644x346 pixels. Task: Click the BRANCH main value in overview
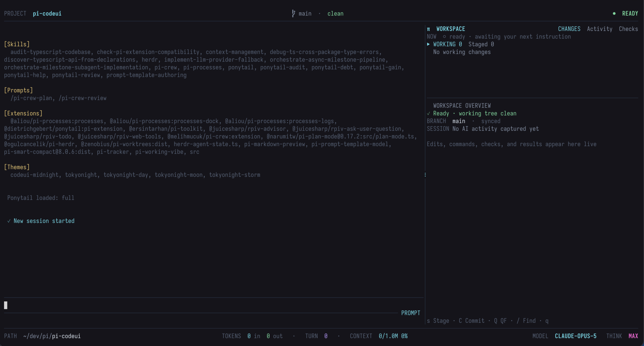(x=459, y=121)
